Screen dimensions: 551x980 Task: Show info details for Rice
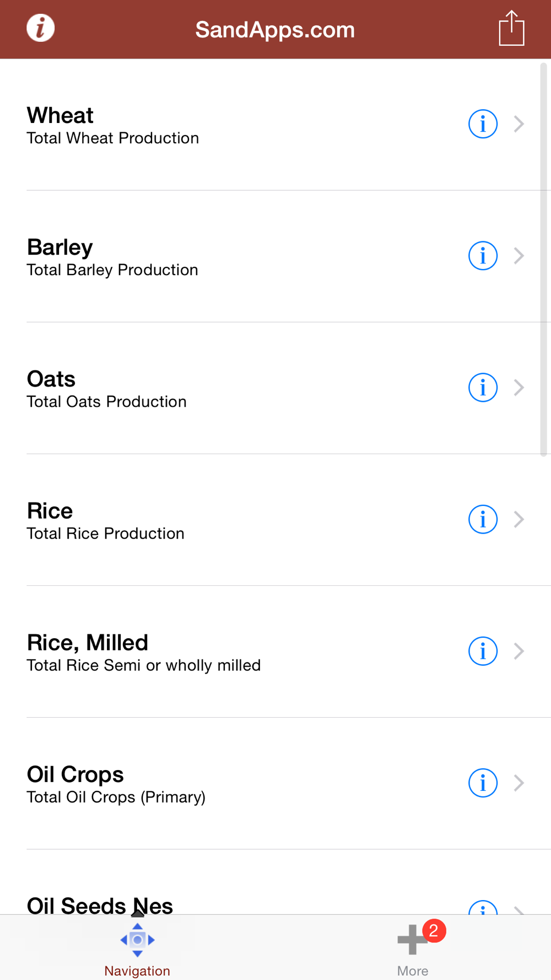point(483,519)
